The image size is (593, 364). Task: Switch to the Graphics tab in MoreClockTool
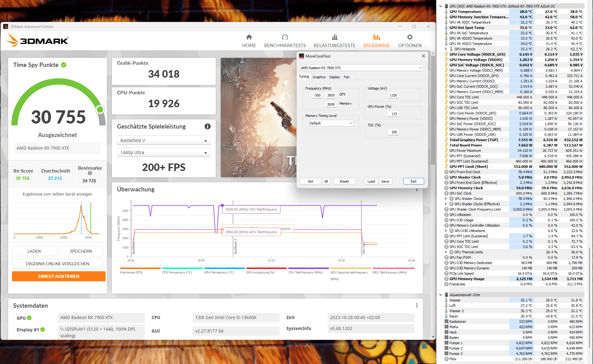319,77
